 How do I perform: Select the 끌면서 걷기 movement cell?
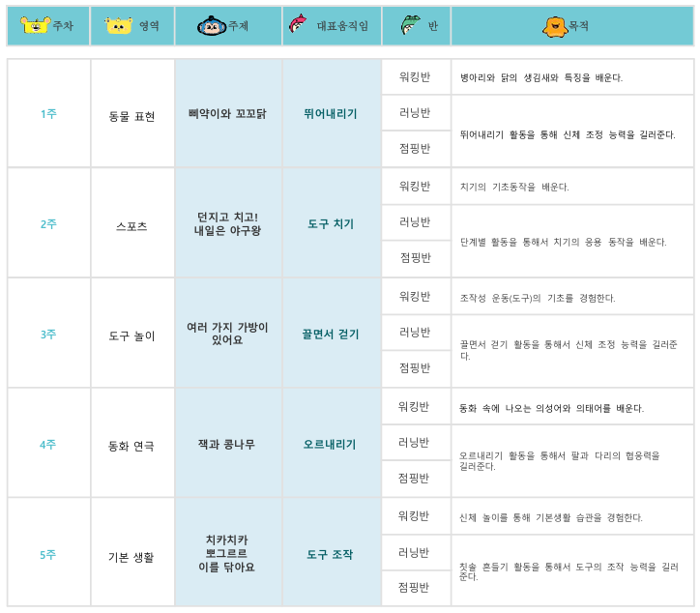click(331, 335)
